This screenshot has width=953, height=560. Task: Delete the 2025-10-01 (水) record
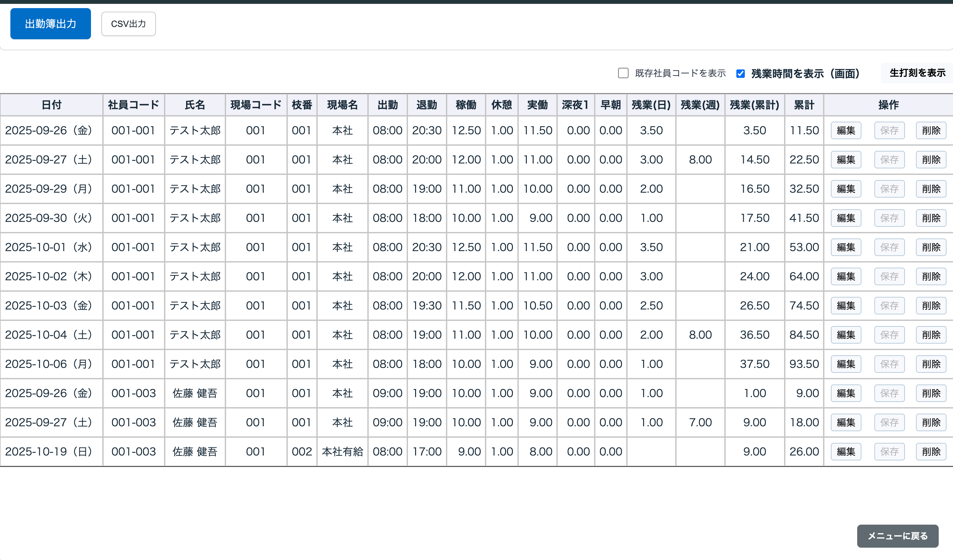(x=931, y=247)
